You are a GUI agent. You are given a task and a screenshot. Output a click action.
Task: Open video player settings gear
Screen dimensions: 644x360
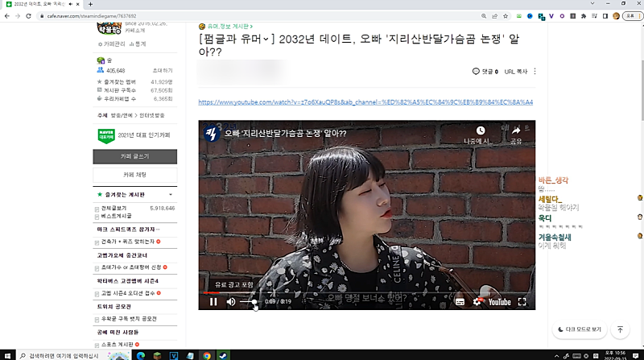(477, 302)
